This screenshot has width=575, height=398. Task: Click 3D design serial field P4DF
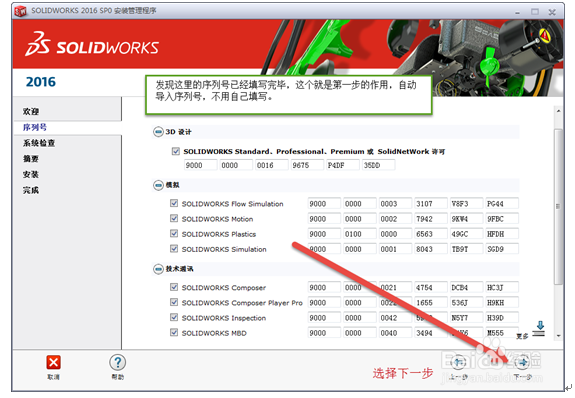tap(343, 165)
